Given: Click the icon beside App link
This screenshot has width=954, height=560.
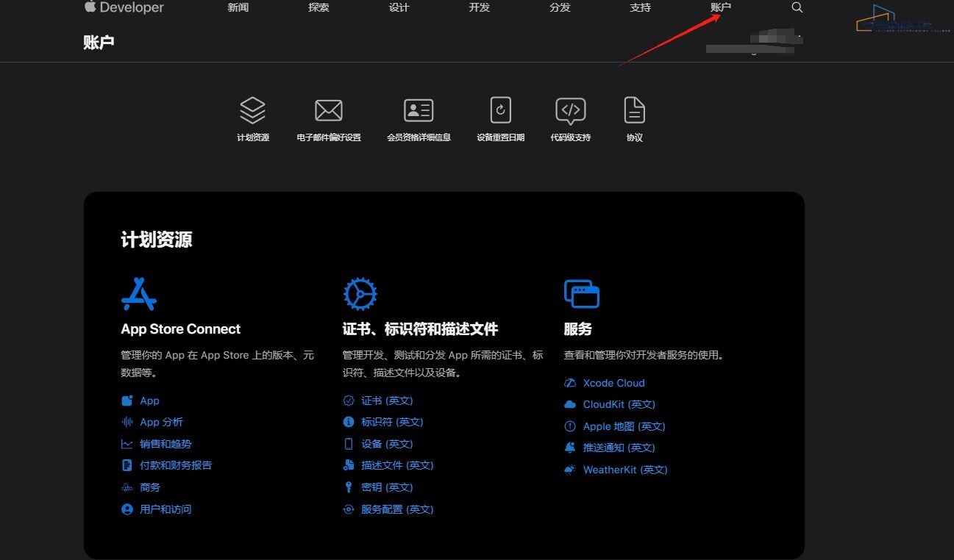Looking at the screenshot, I should pos(127,401).
